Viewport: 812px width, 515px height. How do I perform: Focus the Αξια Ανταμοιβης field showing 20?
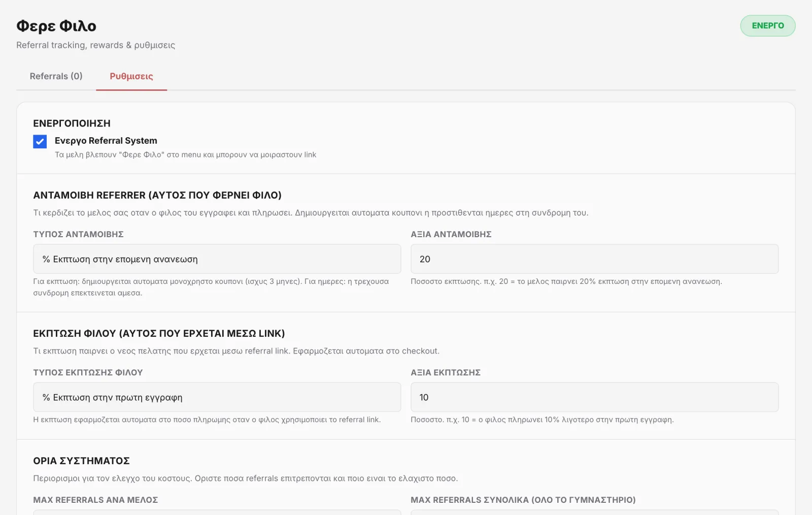pos(594,259)
